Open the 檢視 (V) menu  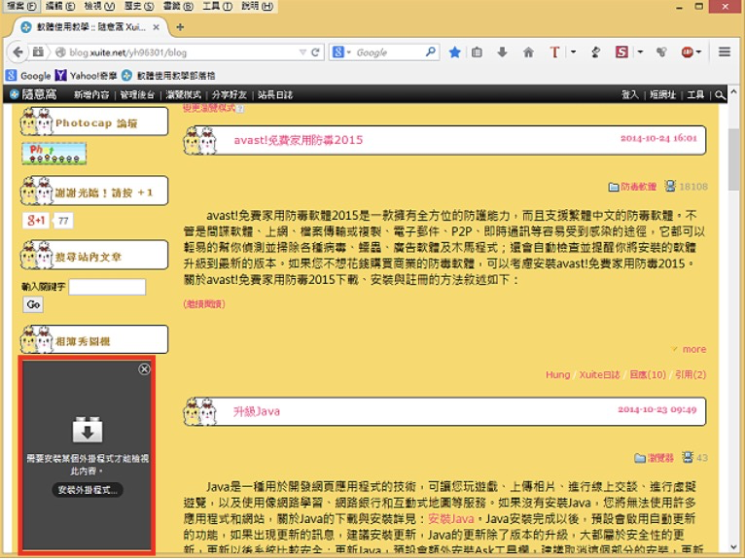[99, 6]
